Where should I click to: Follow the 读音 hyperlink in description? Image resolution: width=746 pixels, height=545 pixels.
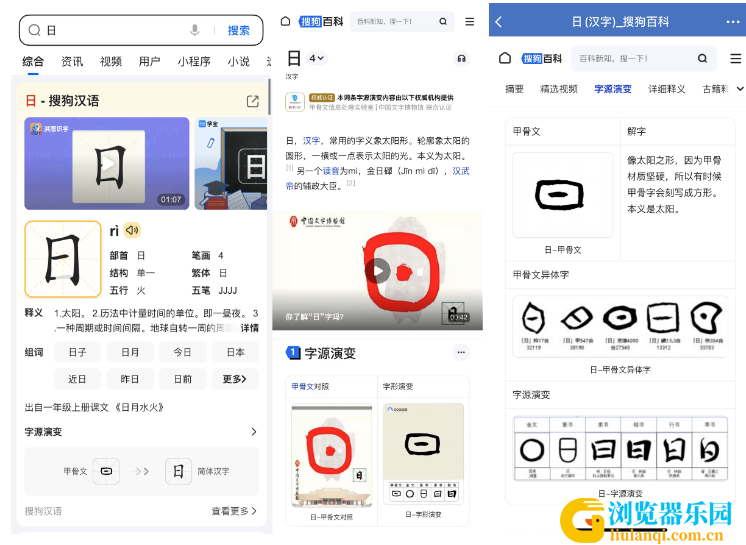coord(331,171)
